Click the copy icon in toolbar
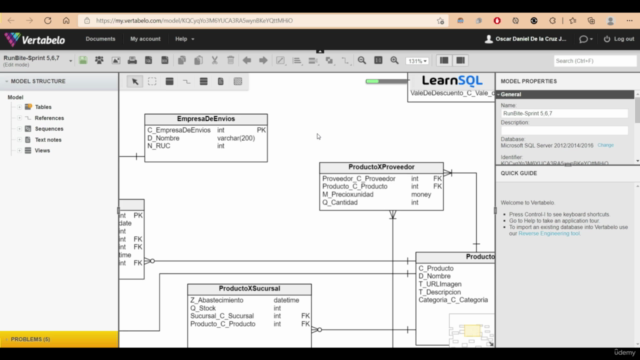 pyautogui.click(x=182, y=60)
